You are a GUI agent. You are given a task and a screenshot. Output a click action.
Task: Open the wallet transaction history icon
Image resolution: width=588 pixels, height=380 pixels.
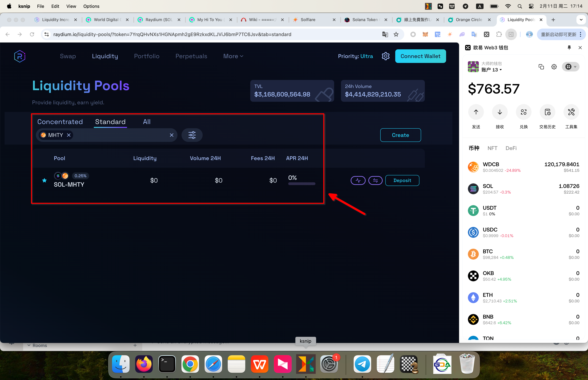[547, 112]
